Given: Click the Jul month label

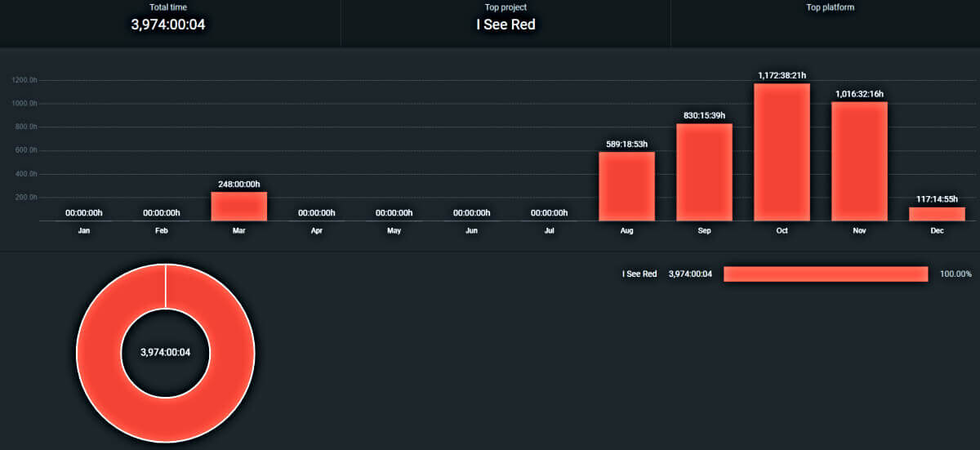Looking at the screenshot, I should pos(550,231).
